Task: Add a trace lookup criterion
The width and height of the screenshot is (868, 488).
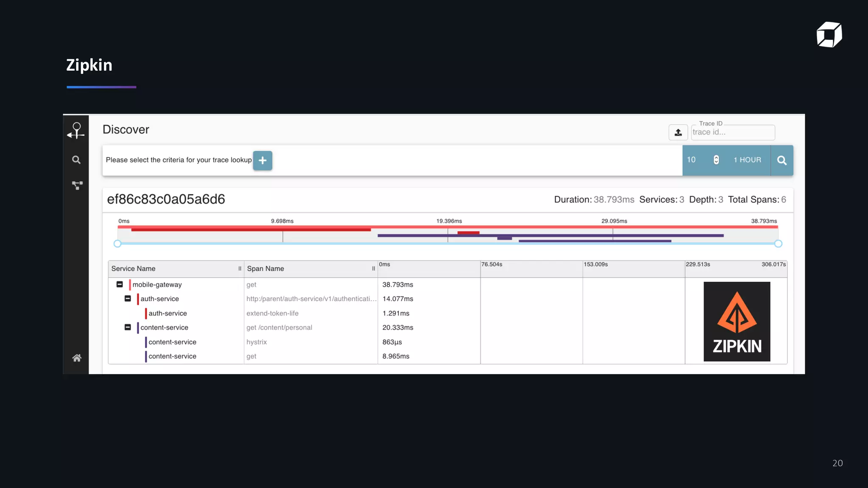Action: point(262,161)
